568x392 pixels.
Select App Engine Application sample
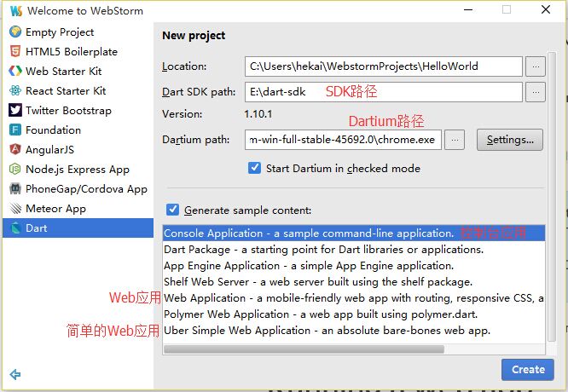pyautogui.click(x=354, y=266)
